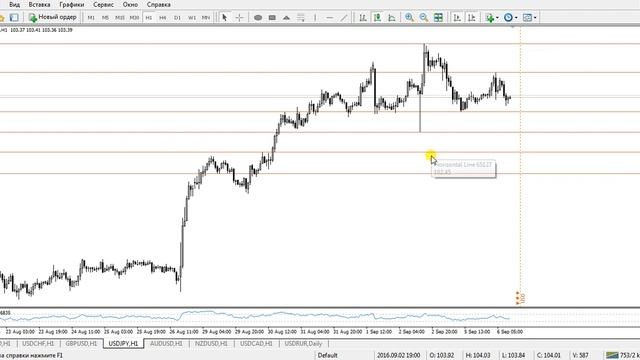Viewport: 640px width, 360px height.
Task: Toggle chart auto scroll icon
Action: (x=457, y=18)
